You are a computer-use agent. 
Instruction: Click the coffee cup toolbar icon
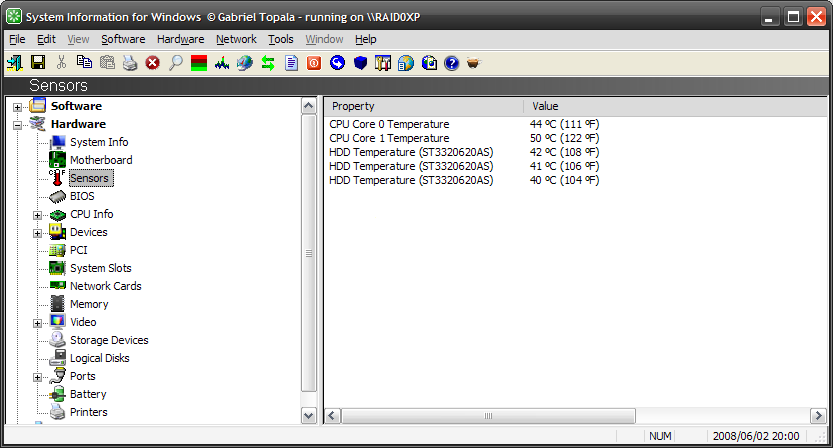(473, 63)
